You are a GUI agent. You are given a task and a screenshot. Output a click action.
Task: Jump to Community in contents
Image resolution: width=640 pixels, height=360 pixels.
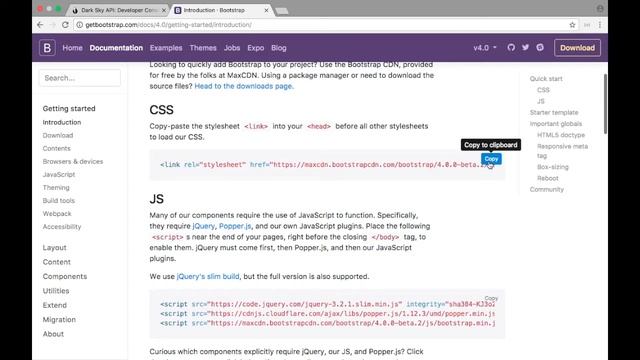[547, 189]
